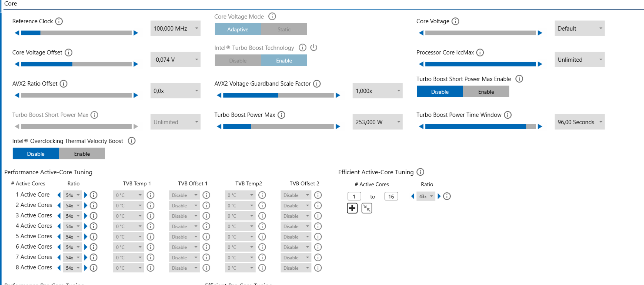Screen dimensions: 644x285
Task: Click the Efficient Active-Core Tuning info icon
Action: click(x=420, y=172)
